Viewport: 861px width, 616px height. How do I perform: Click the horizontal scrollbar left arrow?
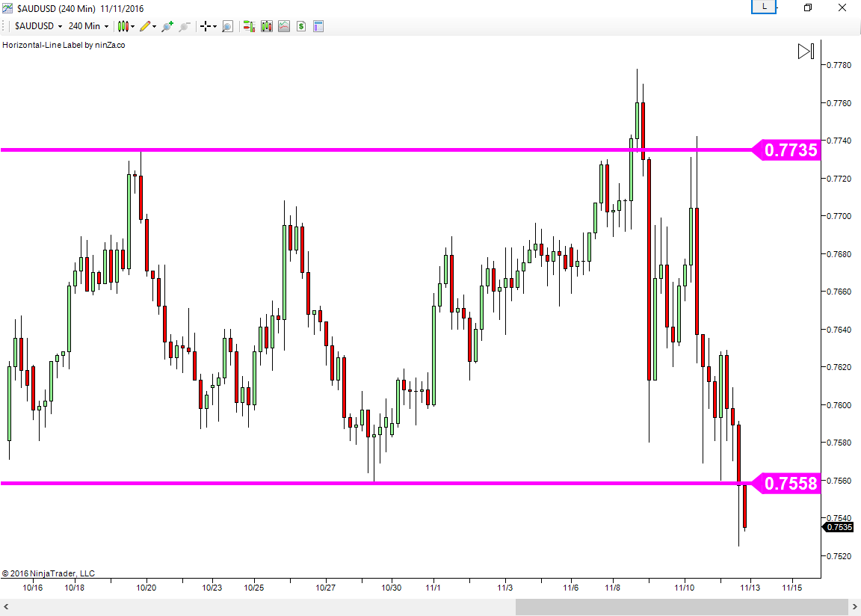[x=6, y=607]
